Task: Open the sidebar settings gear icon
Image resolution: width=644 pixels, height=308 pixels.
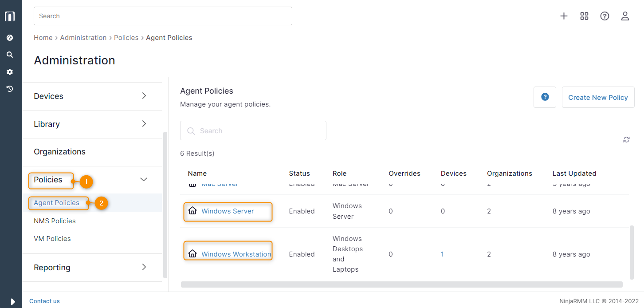Action: click(x=10, y=71)
